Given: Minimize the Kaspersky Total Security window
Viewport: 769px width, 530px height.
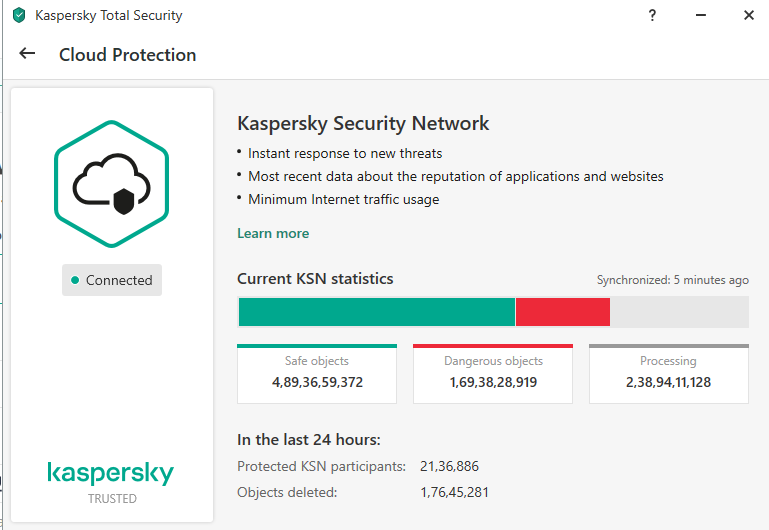Looking at the screenshot, I should (x=700, y=15).
